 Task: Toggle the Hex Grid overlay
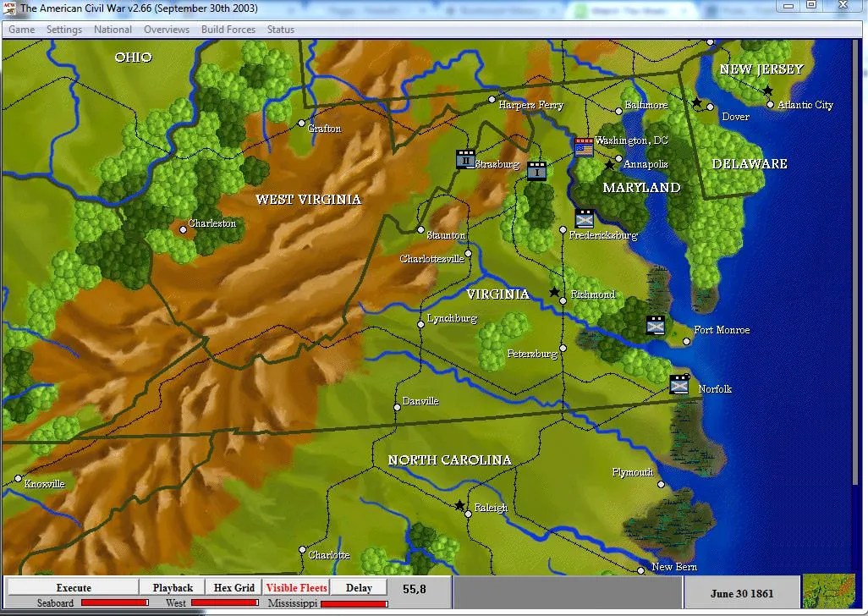233,587
